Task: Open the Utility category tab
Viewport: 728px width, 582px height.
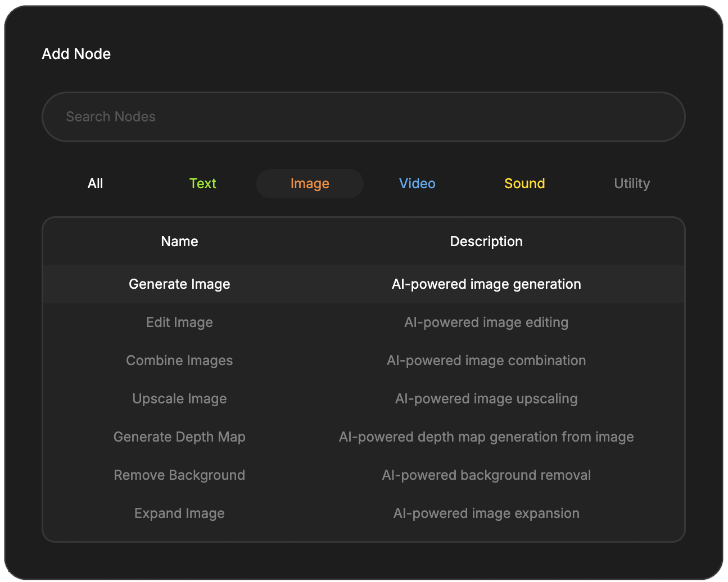Action: [x=632, y=184]
